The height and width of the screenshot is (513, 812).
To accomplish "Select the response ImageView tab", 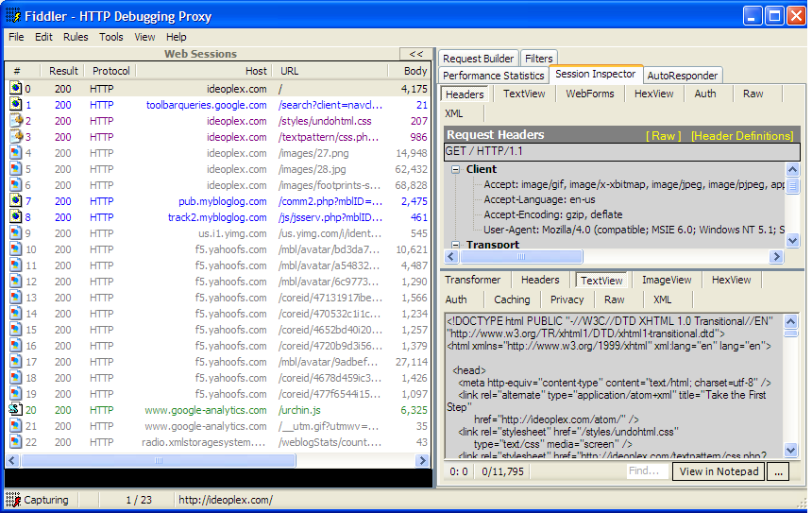I will point(667,280).
